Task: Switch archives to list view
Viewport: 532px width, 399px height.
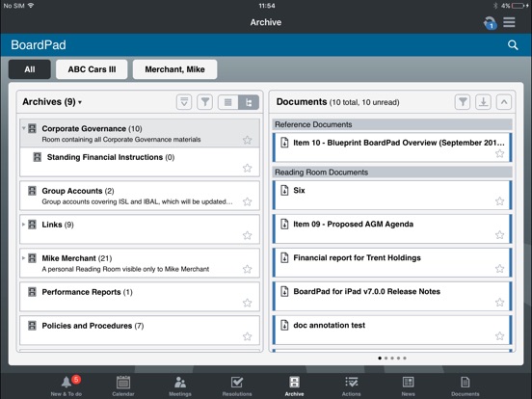Action: tap(228, 102)
